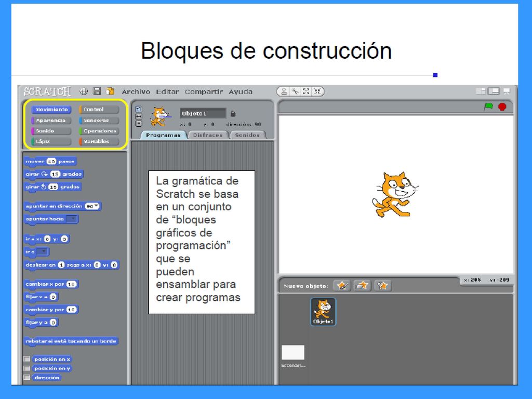Click the 10 field in 'mover pasos' block
Screen dimensions: 532x399
tap(51, 162)
